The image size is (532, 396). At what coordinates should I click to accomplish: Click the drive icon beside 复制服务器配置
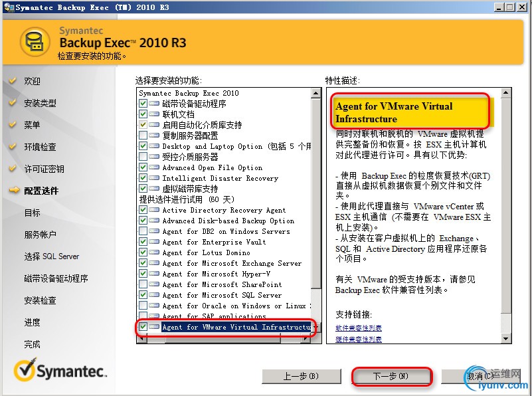[154, 136]
